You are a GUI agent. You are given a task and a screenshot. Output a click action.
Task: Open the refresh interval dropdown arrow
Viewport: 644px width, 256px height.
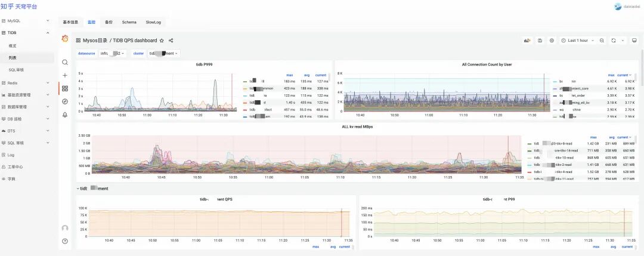point(623,41)
